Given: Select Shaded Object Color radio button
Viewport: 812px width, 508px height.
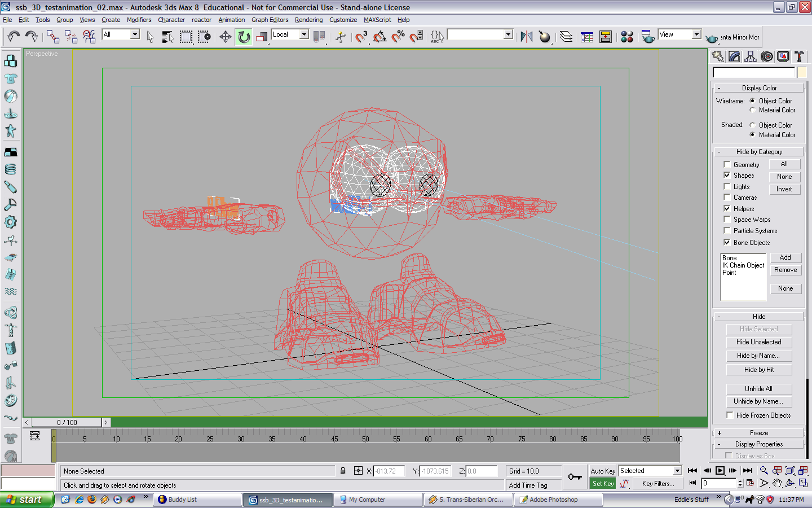Looking at the screenshot, I should [x=752, y=125].
